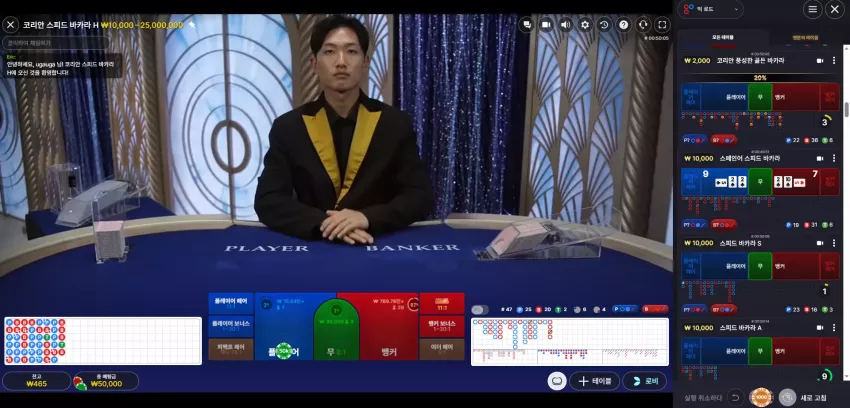Close the Korean Speed Baccarat H table

point(10,25)
